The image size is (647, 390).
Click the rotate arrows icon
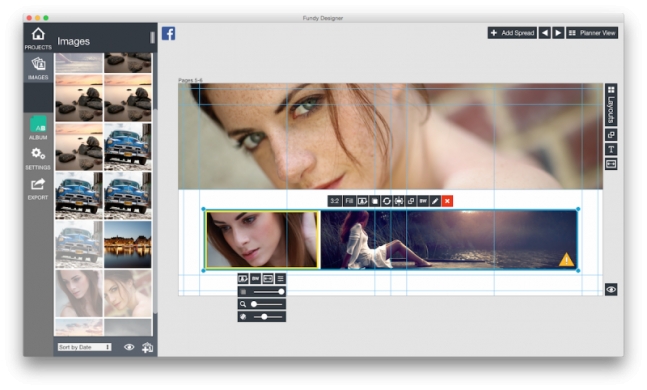(387, 201)
